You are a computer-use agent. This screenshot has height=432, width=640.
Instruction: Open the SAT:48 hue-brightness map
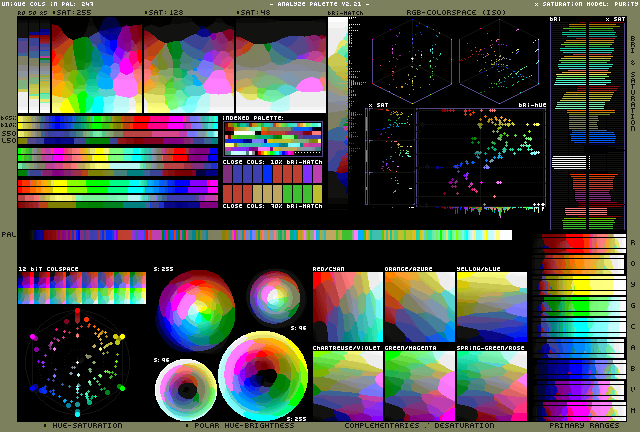280,66
